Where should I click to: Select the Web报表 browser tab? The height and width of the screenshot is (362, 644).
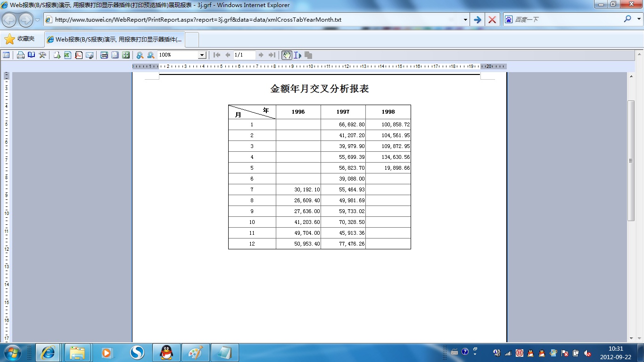[115, 40]
